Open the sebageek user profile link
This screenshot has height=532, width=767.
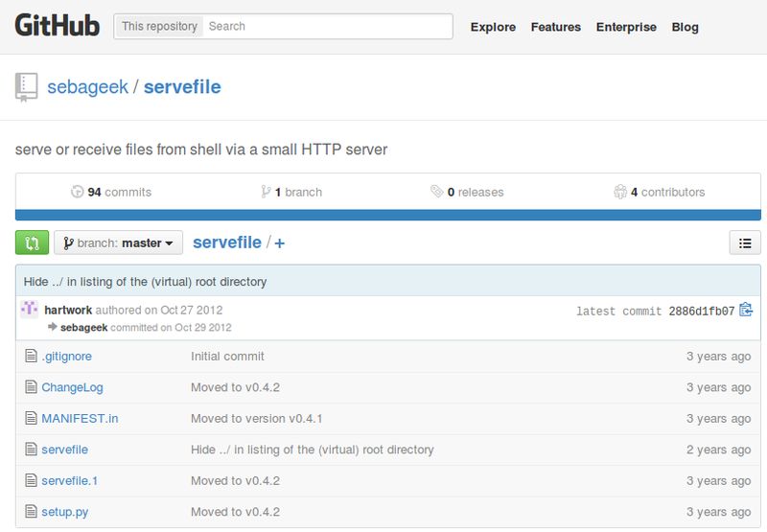point(87,87)
